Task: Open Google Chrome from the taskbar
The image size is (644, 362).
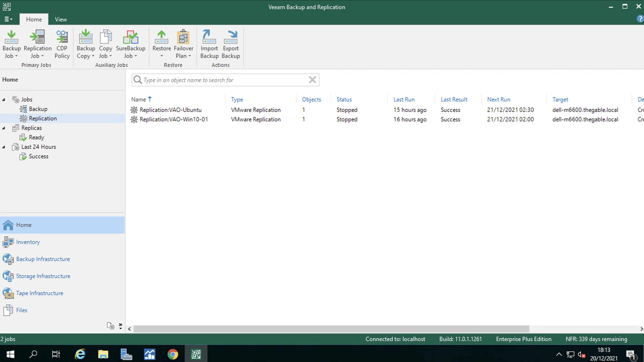Action: tap(173, 354)
